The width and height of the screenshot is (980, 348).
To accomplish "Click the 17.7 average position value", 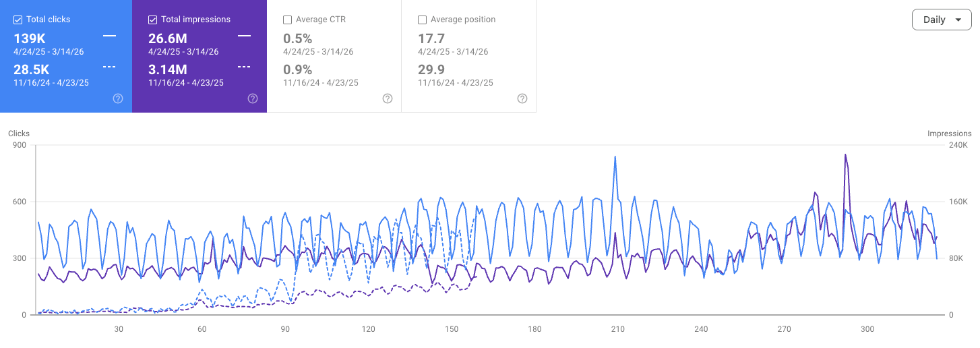I will [431, 38].
